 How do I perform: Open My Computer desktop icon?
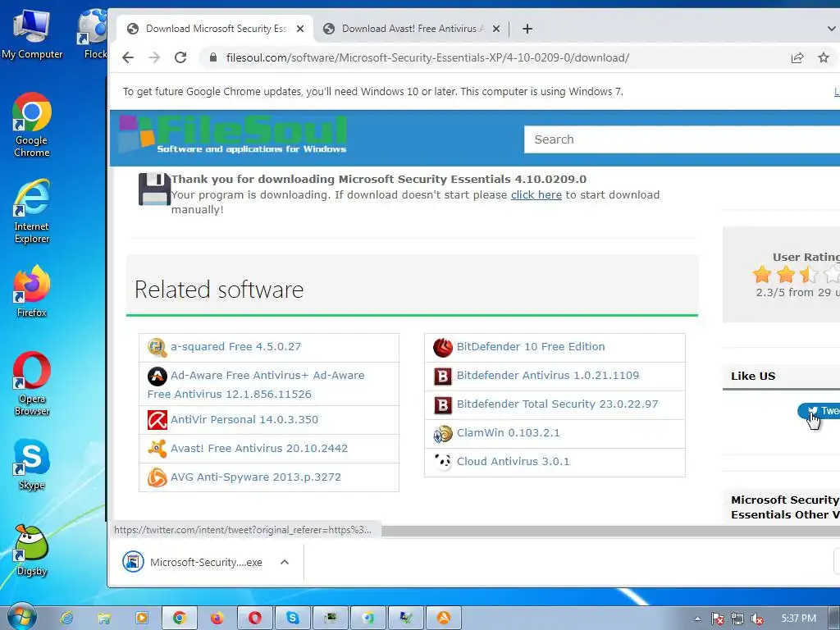[x=32, y=34]
